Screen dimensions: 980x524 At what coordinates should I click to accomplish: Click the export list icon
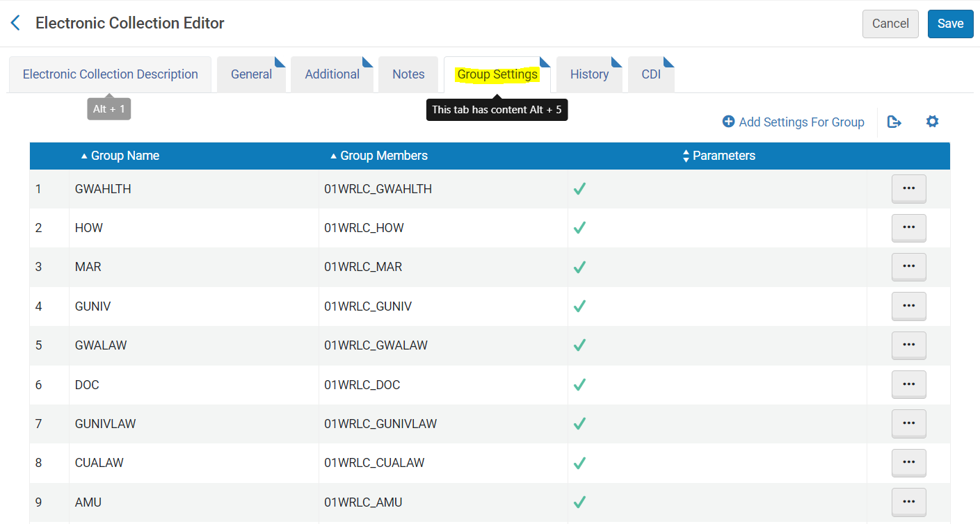point(894,122)
